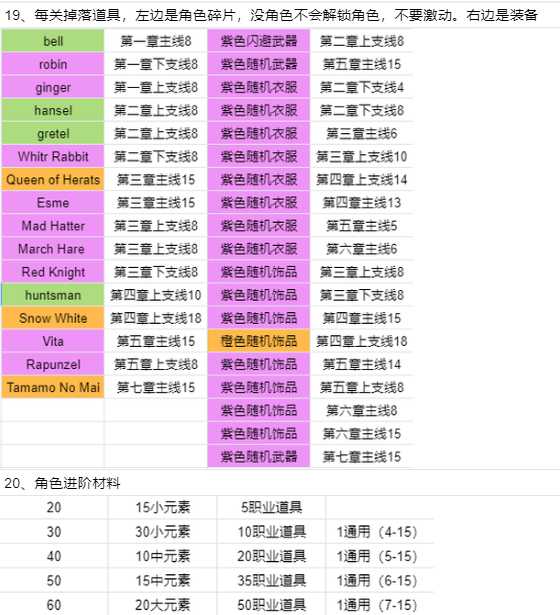560x615 pixels.
Task: Select '第二章上支线8' in the gretel row
Action: (x=156, y=133)
